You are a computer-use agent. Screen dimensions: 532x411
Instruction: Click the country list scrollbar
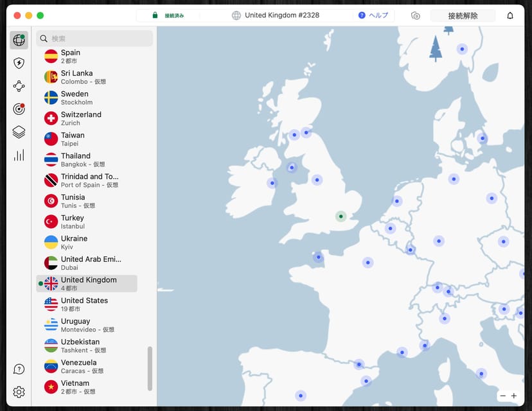[150, 368]
